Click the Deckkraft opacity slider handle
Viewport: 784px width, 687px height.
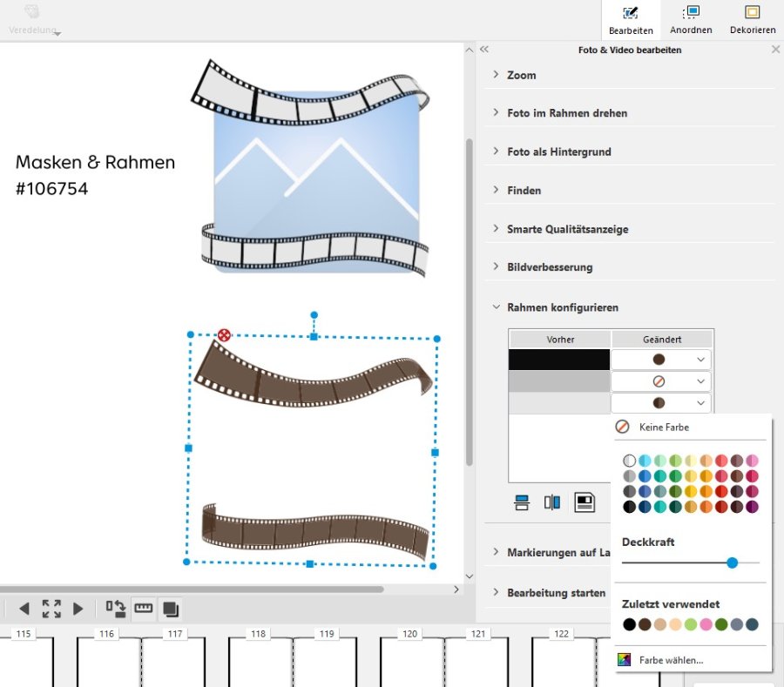pyautogui.click(x=732, y=563)
